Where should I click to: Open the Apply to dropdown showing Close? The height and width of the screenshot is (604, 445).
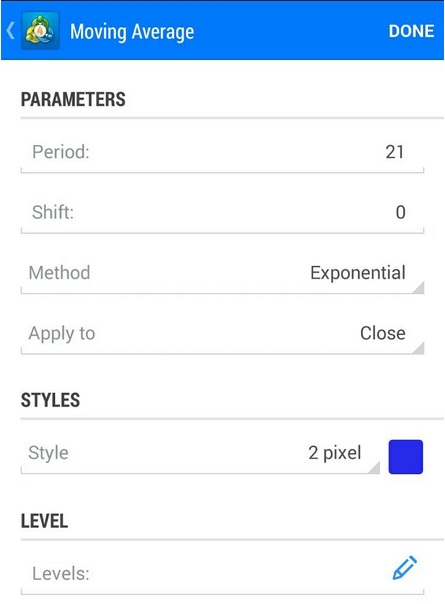(222, 334)
